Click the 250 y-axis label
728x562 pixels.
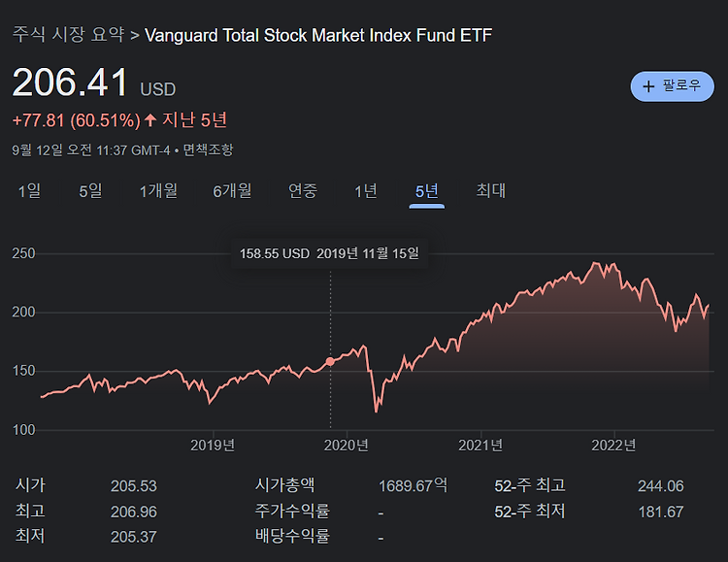pyautogui.click(x=23, y=253)
